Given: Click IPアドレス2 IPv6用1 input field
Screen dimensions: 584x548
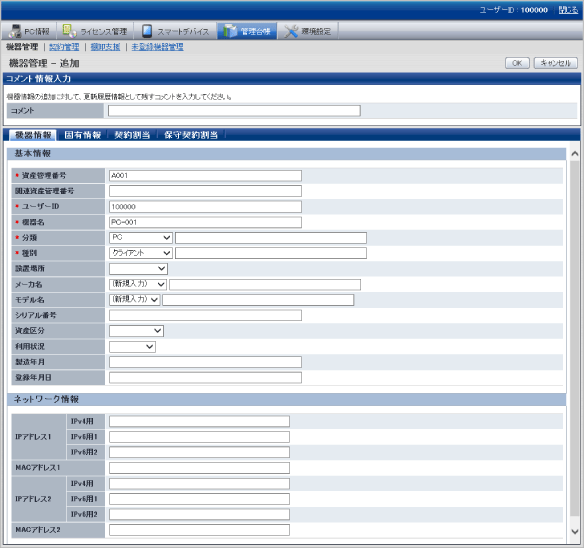Looking at the screenshot, I should click(199, 499).
